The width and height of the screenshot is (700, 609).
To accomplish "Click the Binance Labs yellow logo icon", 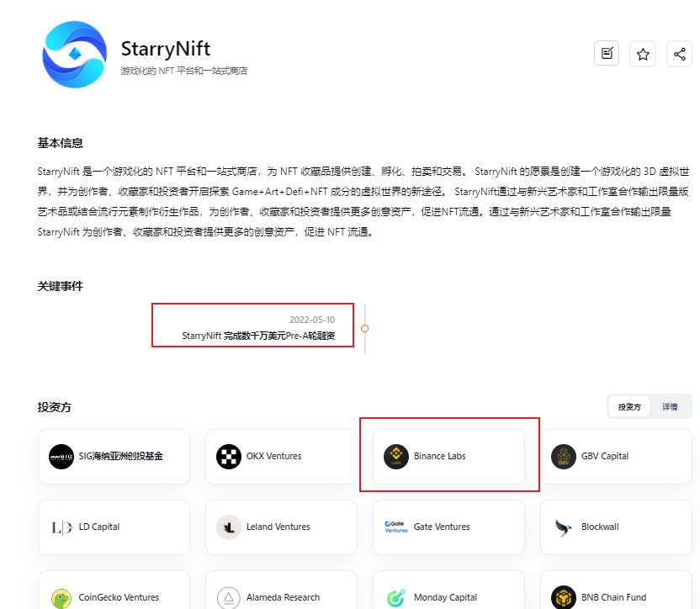I will click(396, 457).
